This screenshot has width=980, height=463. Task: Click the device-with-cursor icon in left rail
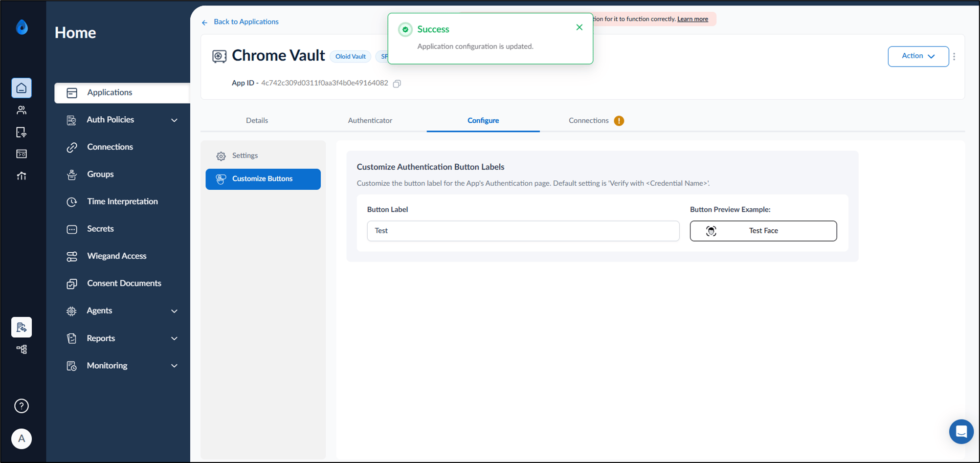(22, 132)
